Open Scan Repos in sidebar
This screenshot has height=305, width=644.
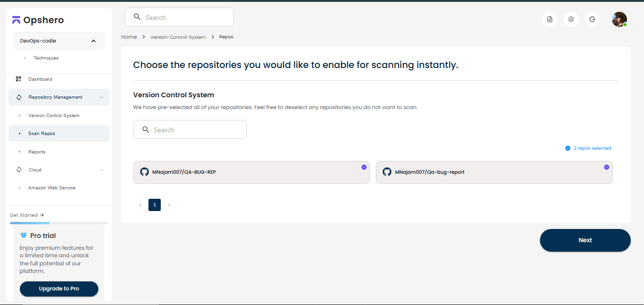point(42,134)
